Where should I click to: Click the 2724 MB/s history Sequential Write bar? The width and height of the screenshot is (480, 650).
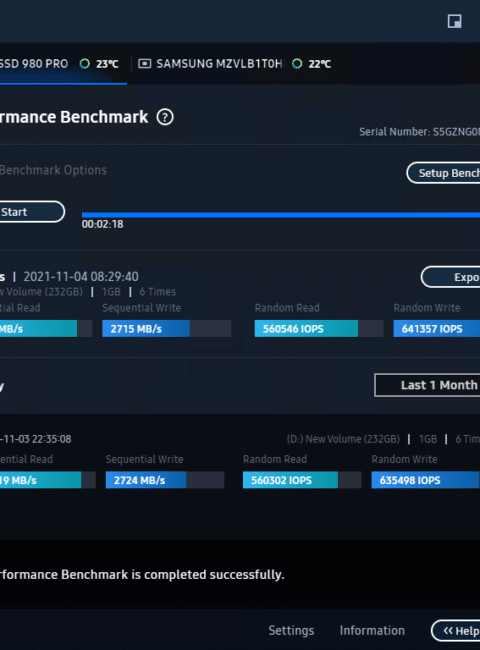[165, 480]
